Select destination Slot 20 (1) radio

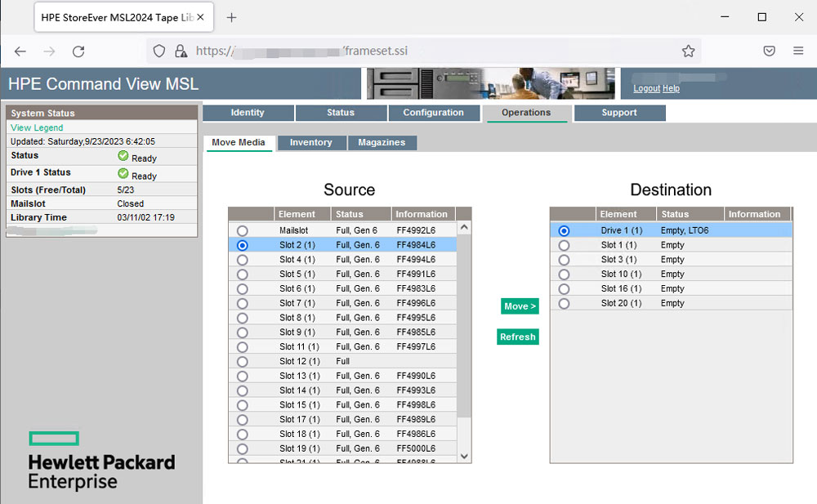pos(564,303)
